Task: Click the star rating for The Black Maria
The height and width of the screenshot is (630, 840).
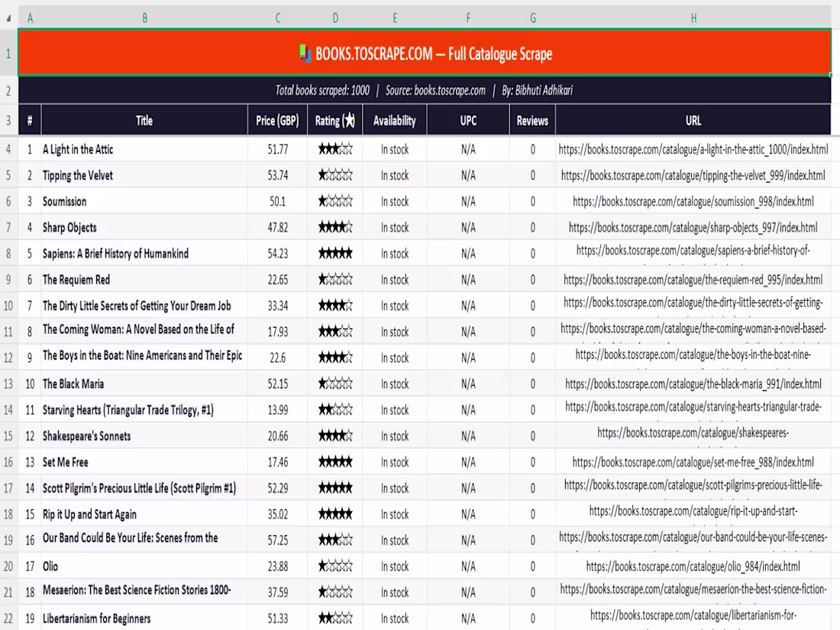Action: [335, 383]
